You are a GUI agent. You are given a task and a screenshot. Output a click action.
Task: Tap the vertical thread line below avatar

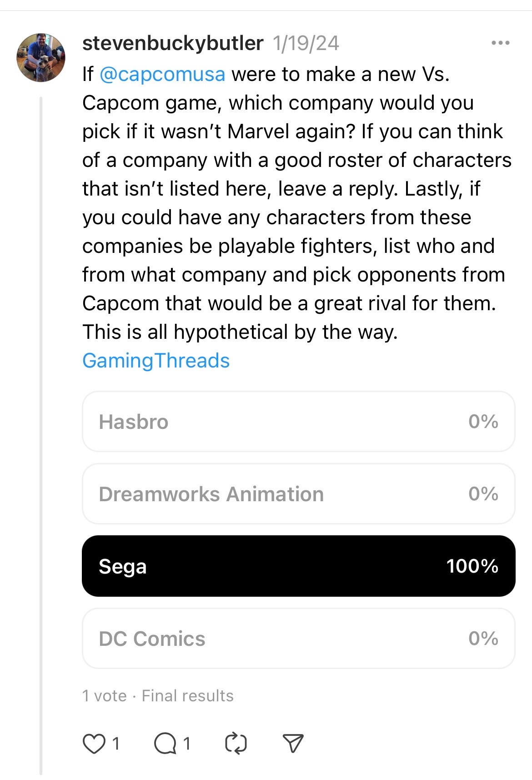tap(41, 435)
